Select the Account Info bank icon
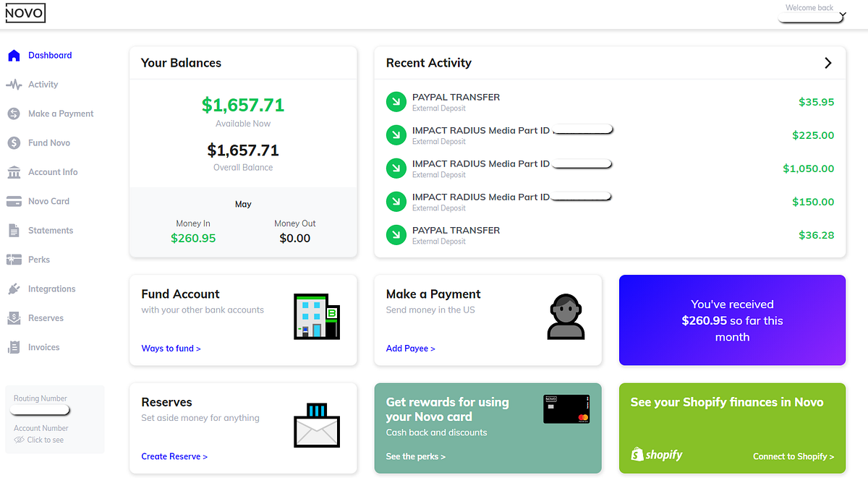This screenshot has height=478, width=868. [14, 171]
